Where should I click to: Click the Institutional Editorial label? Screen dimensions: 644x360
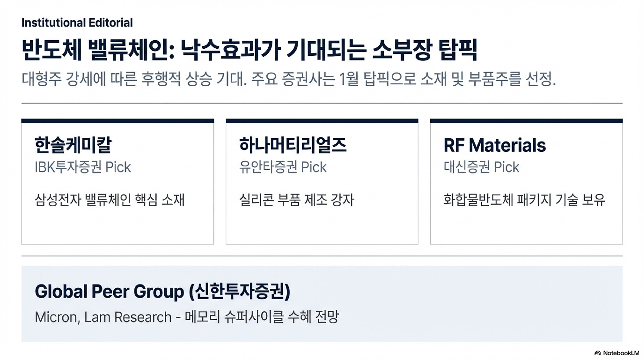pyautogui.click(x=77, y=22)
